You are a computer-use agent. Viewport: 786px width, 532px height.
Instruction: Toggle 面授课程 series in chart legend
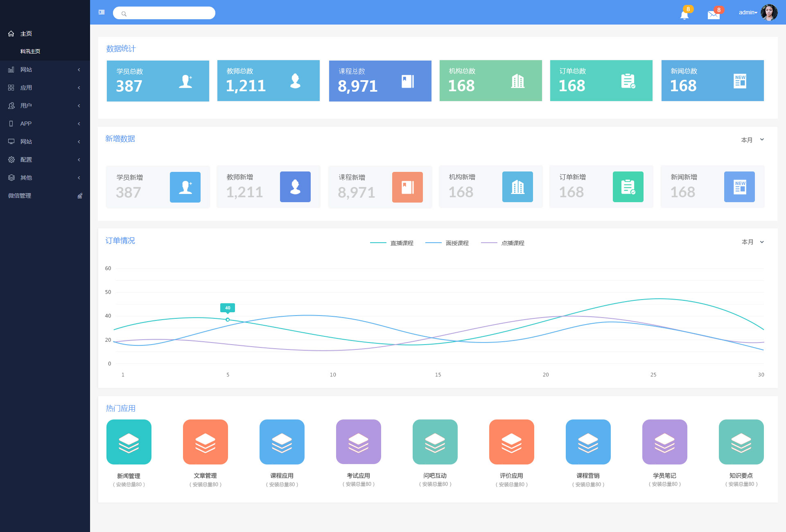coord(456,243)
